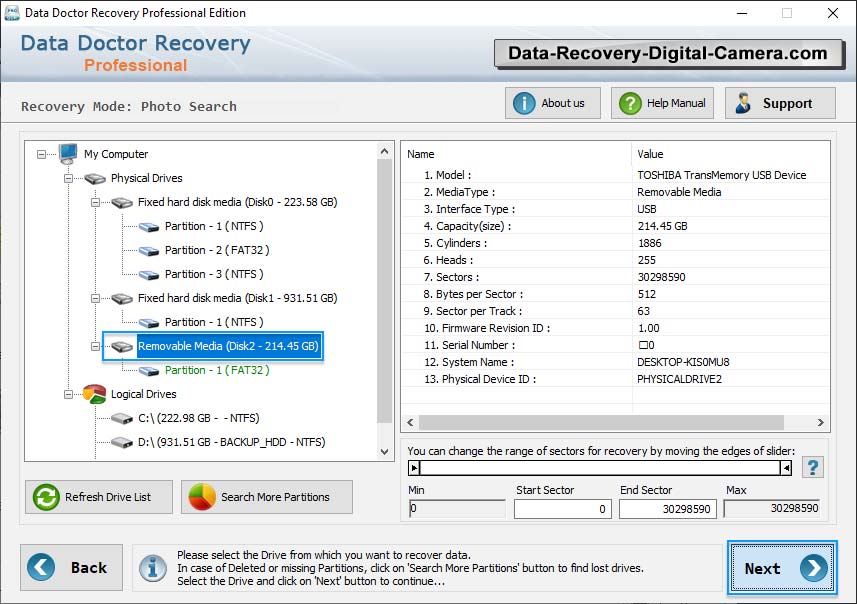Click the icon of Disk0 Partition - 1 (NTFS)
Screen dimensions: 857x604
pyautogui.click(x=149, y=227)
